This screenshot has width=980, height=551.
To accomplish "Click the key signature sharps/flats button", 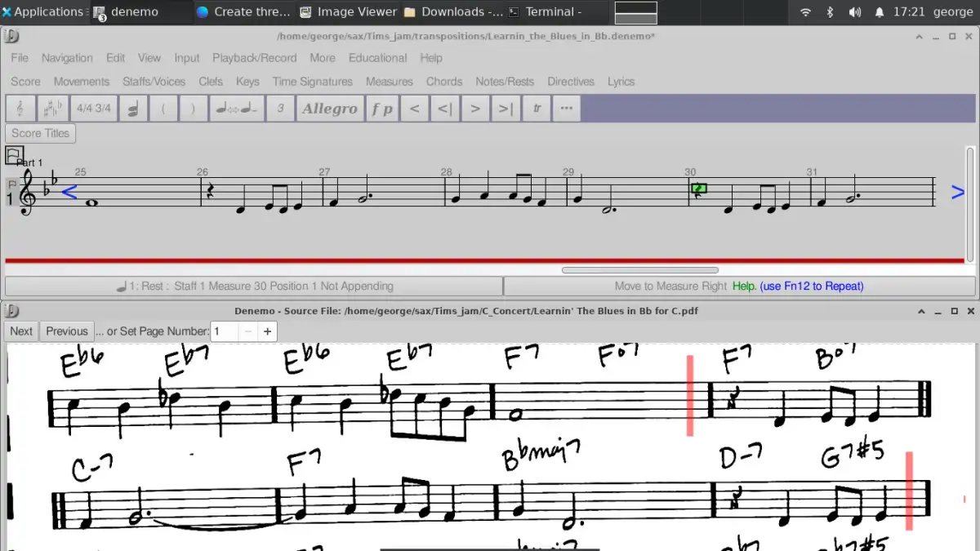I will click(x=53, y=109).
